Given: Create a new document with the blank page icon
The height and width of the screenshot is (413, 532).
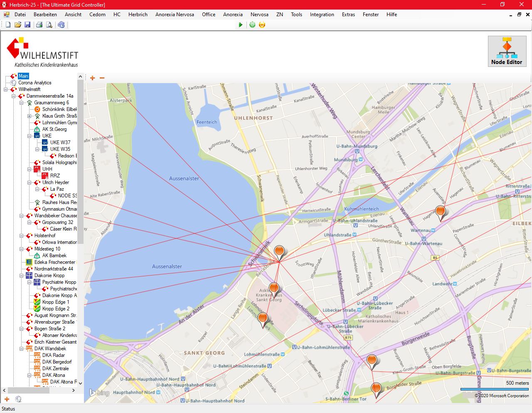Looking at the screenshot, I should coord(8,25).
